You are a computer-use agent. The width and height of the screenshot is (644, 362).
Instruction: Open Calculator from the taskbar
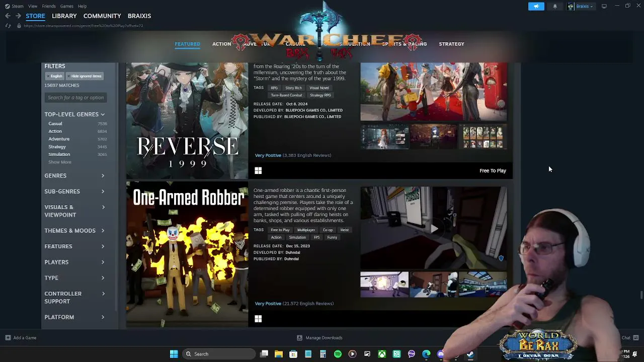[323, 354]
